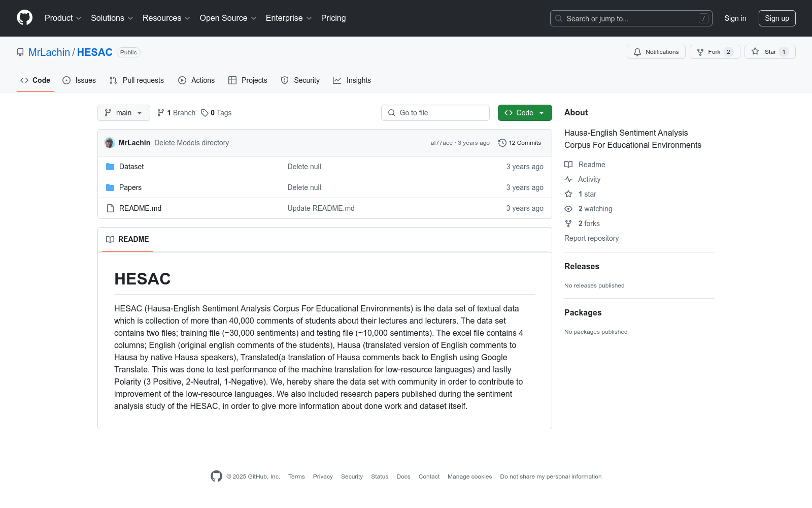View the 12 Commits history
The width and height of the screenshot is (812, 508).
[x=520, y=143]
